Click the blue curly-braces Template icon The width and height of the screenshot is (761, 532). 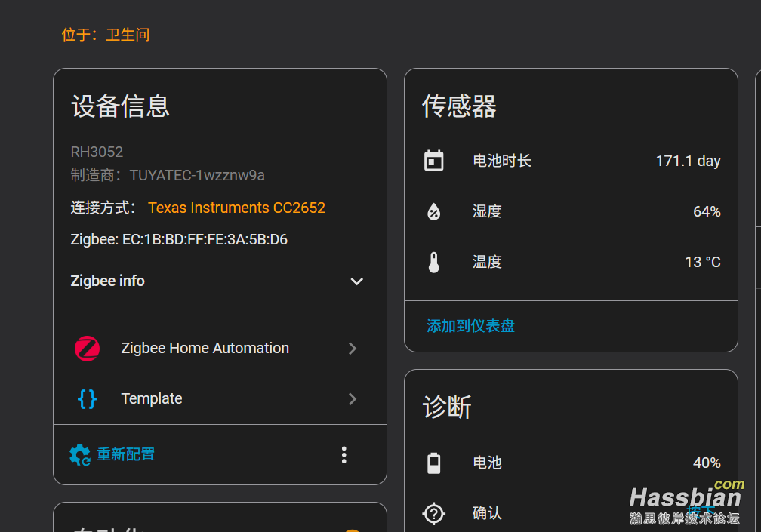point(87,398)
